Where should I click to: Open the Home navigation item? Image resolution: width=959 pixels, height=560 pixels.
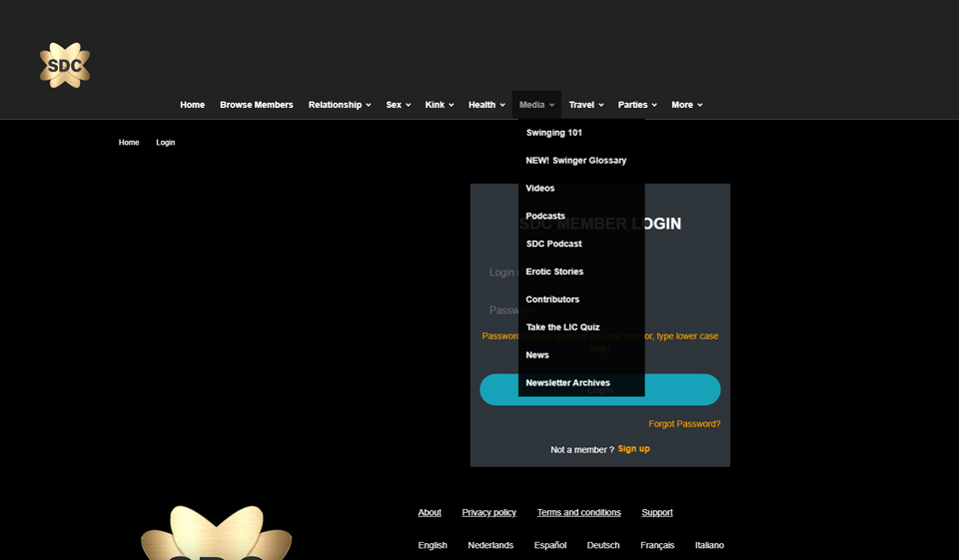coord(192,105)
